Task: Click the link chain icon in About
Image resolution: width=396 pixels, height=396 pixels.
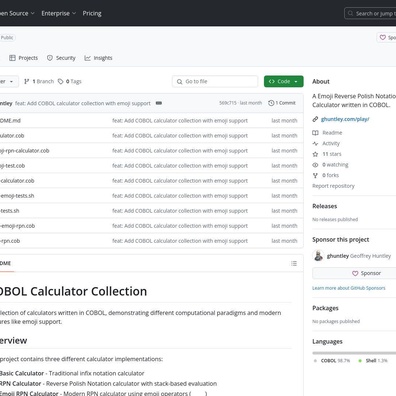Action: tap(315, 119)
